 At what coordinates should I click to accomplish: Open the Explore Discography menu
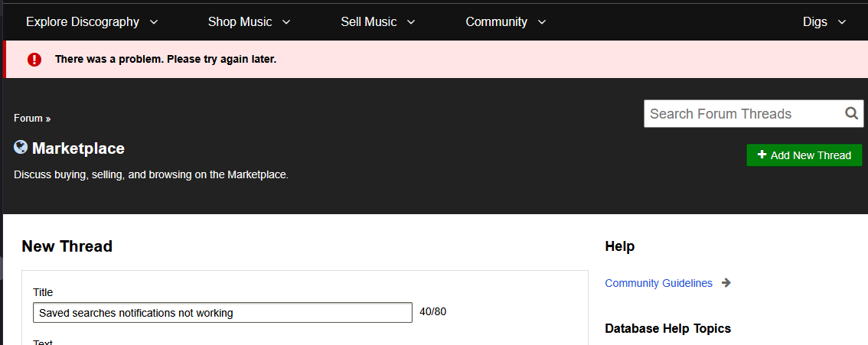click(83, 22)
